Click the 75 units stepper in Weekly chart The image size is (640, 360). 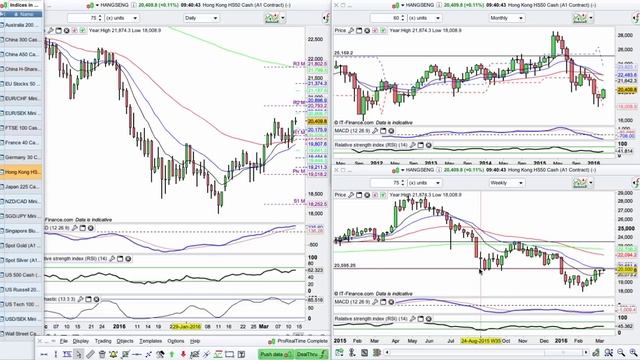click(x=402, y=183)
